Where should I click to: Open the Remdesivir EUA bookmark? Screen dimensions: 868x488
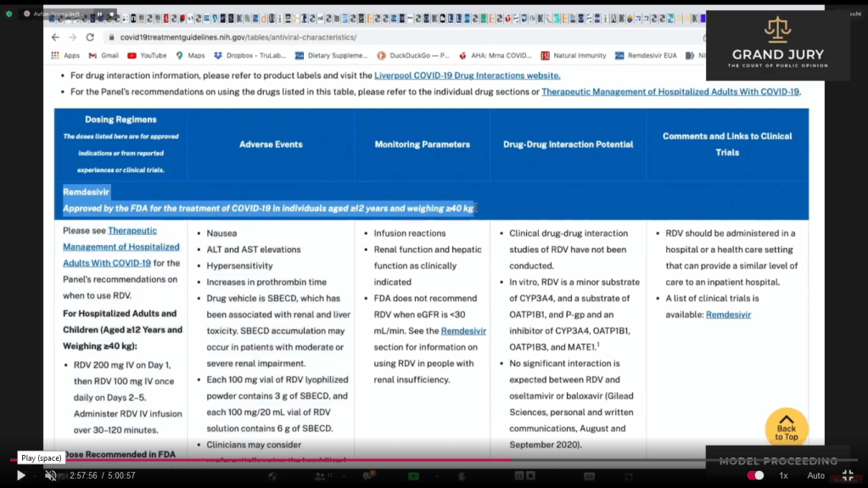(646, 56)
